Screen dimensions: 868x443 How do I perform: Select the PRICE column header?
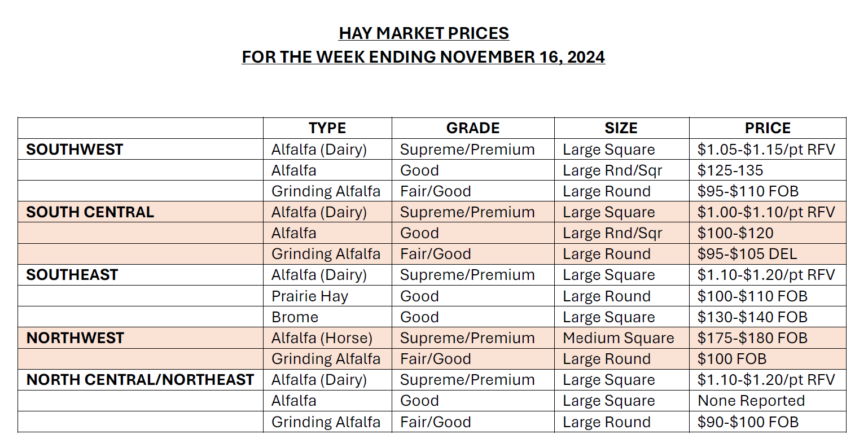[x=768, y=128]
